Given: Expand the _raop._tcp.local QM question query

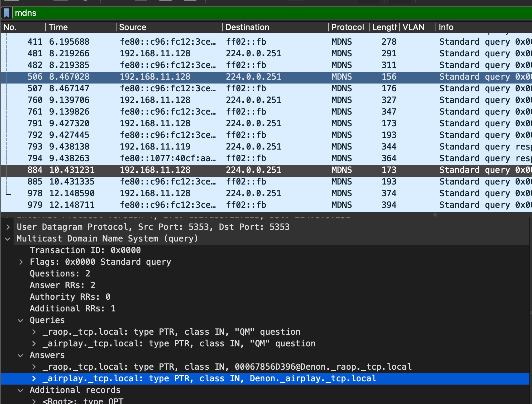Looking at the screenshot, I should point(34,332).
